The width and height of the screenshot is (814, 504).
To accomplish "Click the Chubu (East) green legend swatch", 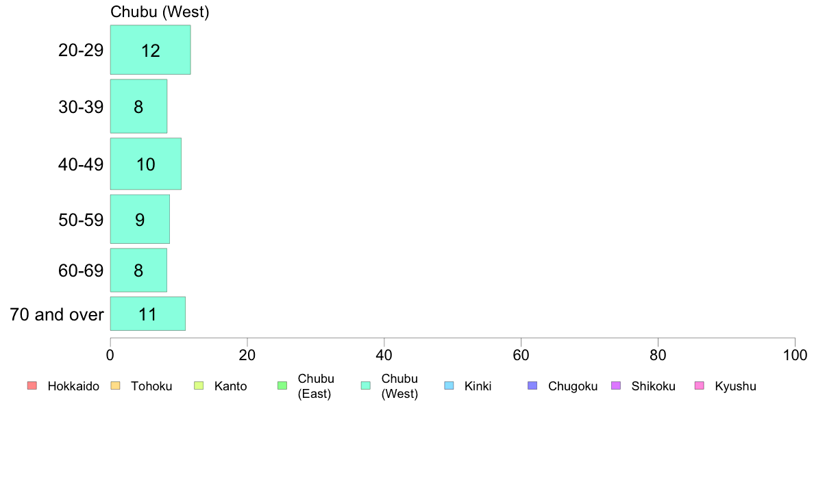I will point(282,386).
